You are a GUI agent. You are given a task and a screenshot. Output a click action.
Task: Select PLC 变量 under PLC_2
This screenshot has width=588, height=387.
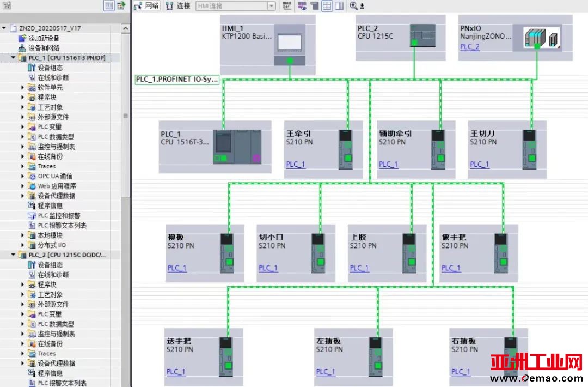50,314
